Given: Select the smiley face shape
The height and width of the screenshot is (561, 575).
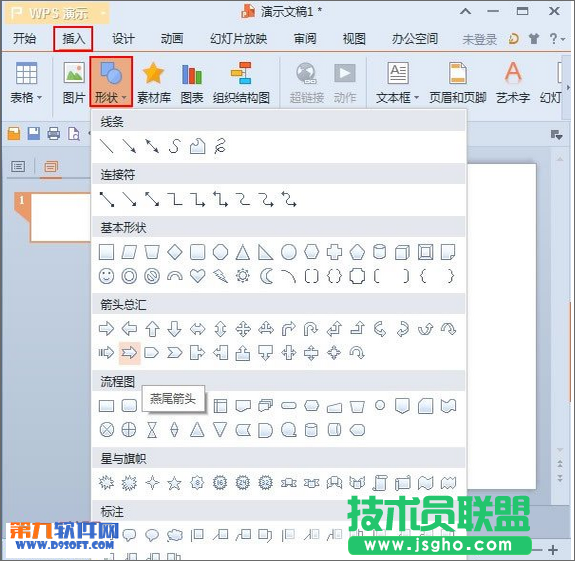Looking at the screenshot, I should [x=106, y=276].
